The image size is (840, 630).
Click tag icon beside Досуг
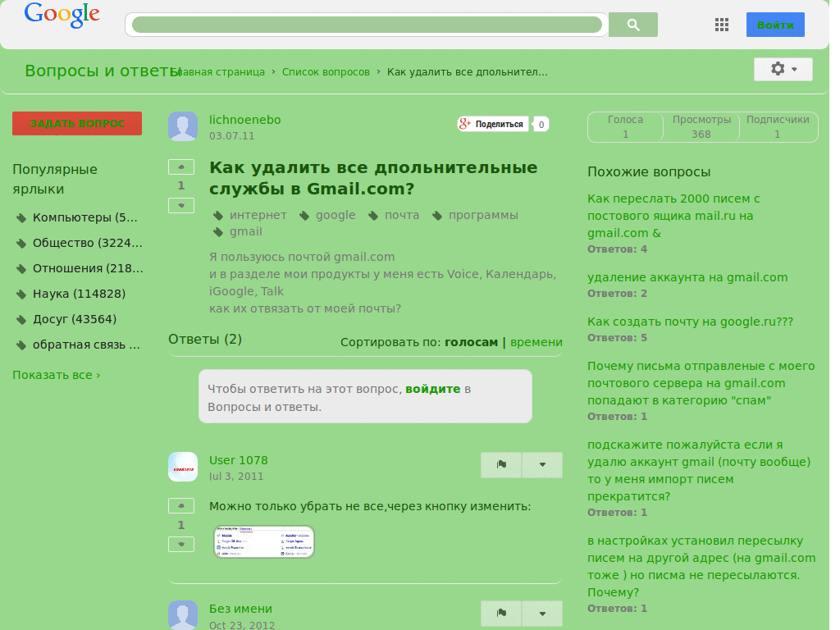21,320
